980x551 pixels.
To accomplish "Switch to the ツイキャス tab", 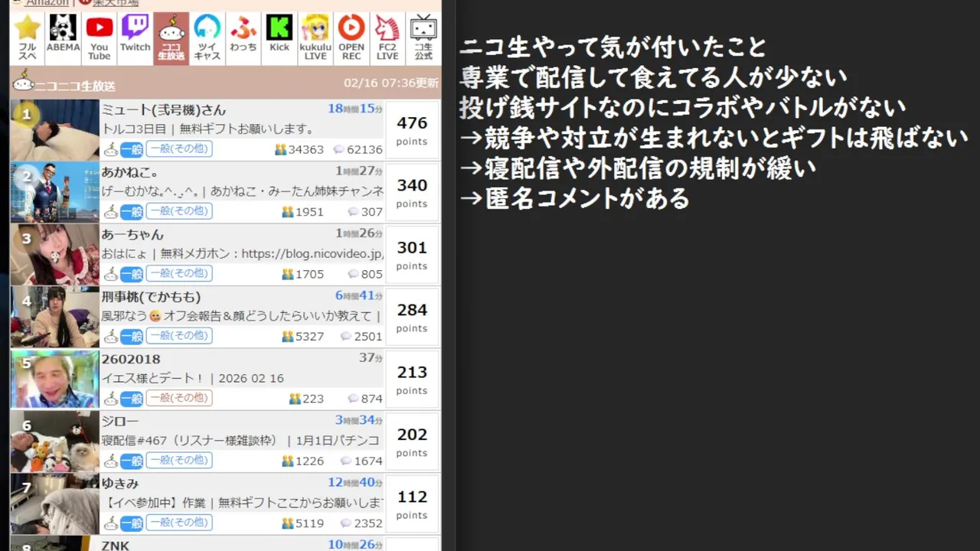I will (207, 38).
